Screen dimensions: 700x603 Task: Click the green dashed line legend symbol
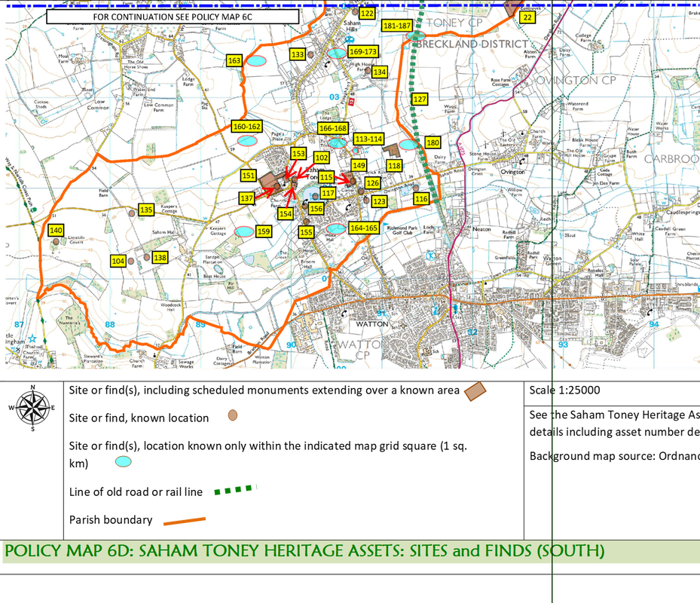click(x=236, y=490)
